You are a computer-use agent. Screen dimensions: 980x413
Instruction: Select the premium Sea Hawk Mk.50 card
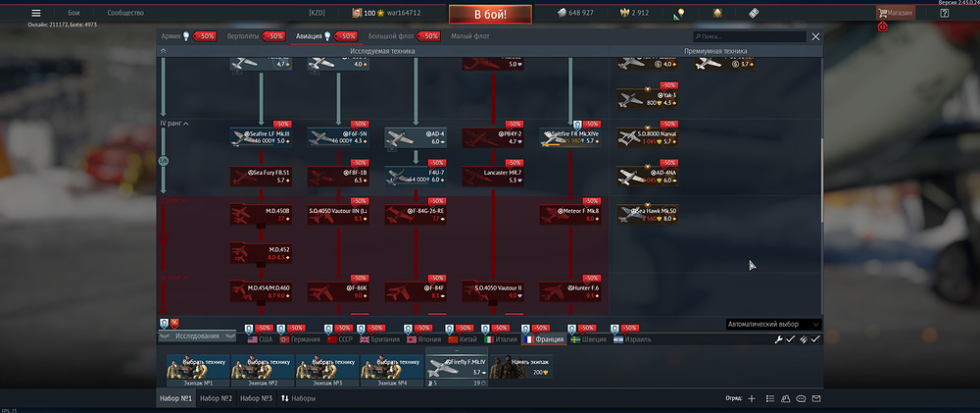(x=648, y=215)
